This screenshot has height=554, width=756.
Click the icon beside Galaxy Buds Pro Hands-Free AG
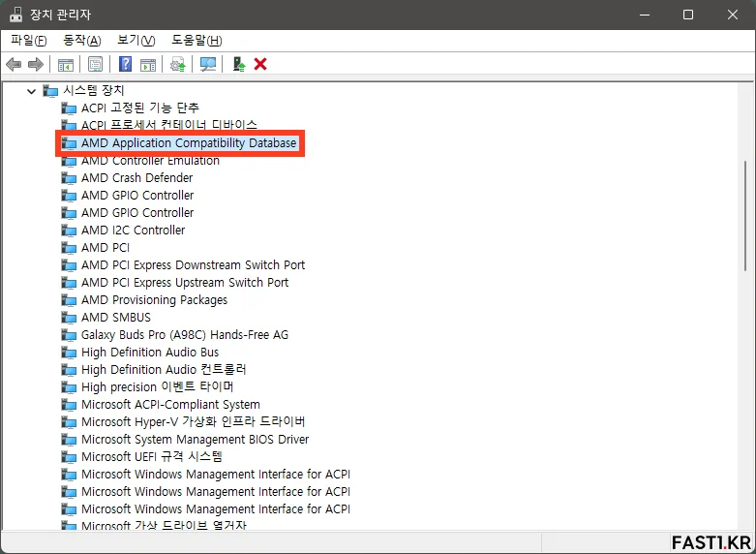tap(69, 335)
